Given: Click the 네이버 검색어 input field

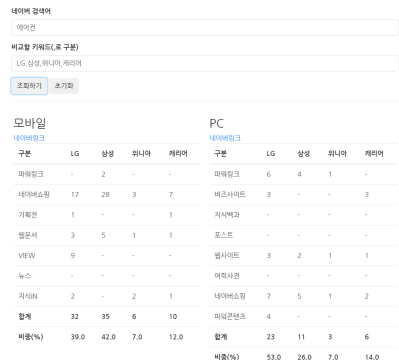Looking at the screenshot, I should [x=205, y=27].
